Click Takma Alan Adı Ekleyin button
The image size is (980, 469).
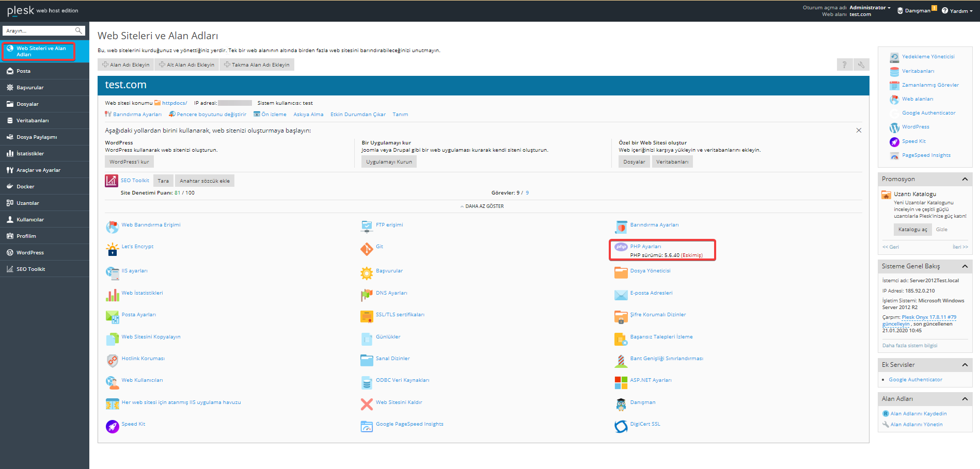point(257,64)
